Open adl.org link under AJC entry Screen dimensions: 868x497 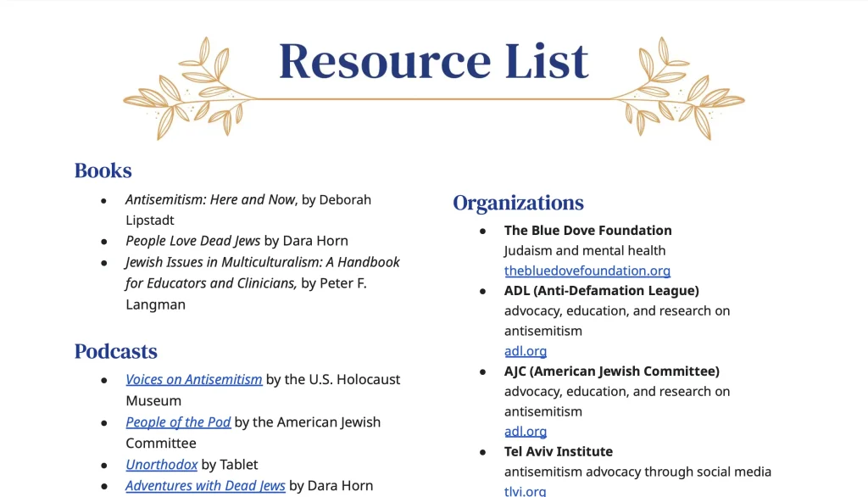click(525, 432)
